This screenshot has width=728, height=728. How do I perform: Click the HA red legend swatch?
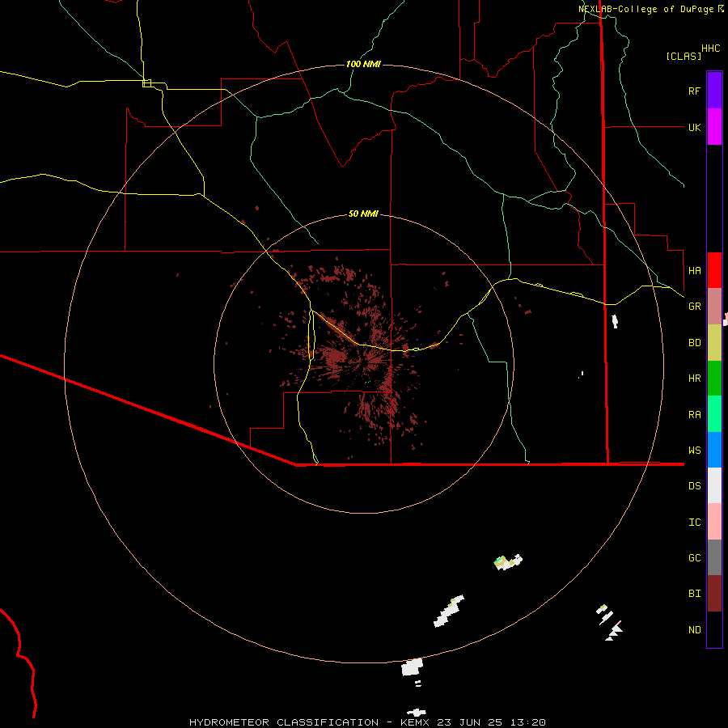tap(714, 270)
